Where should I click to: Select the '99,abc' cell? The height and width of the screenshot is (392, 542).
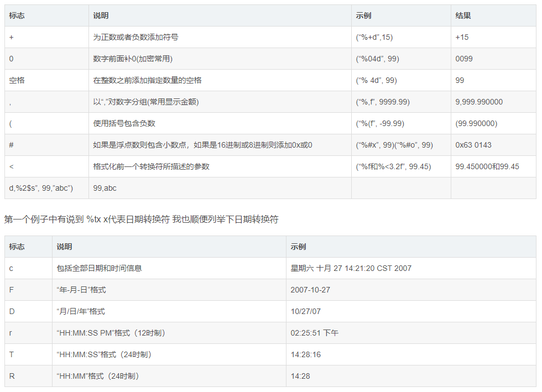105,188
